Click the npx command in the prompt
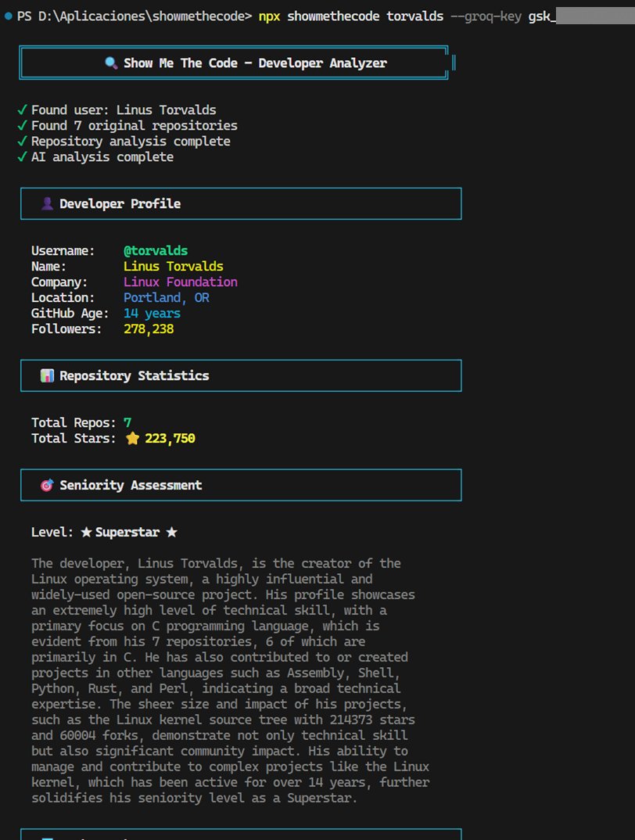Viewport: 635px width, 840px height. coord(269,16)
